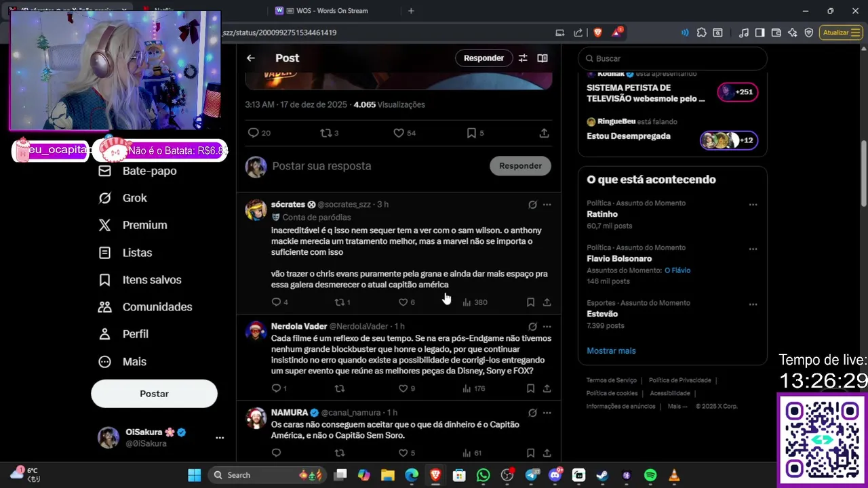Click the top Responder button in Post header
Image resolution: width=868 pixels, height=488 pixels.
click(x=484, y=58)
